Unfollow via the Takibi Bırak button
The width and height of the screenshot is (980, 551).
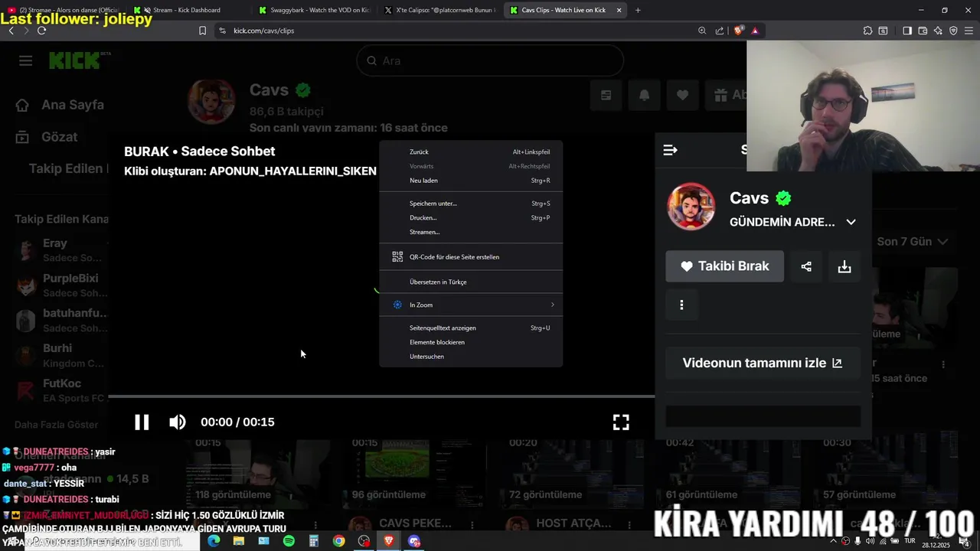724,266
